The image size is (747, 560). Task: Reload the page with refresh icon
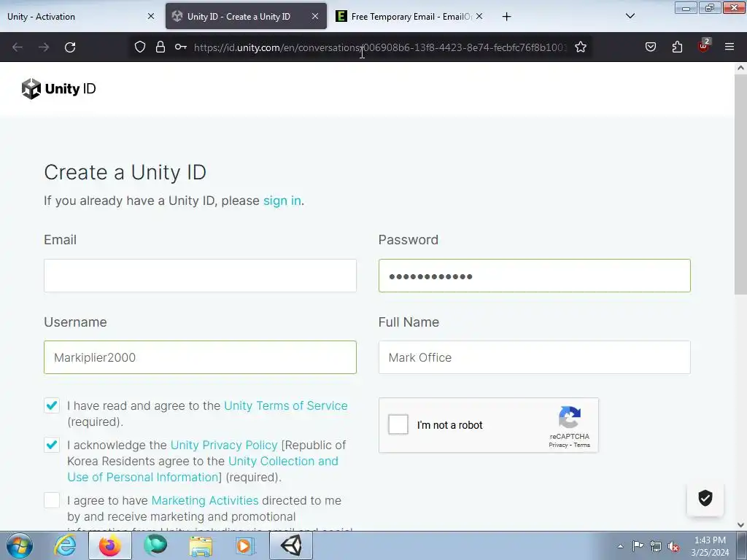70,47
